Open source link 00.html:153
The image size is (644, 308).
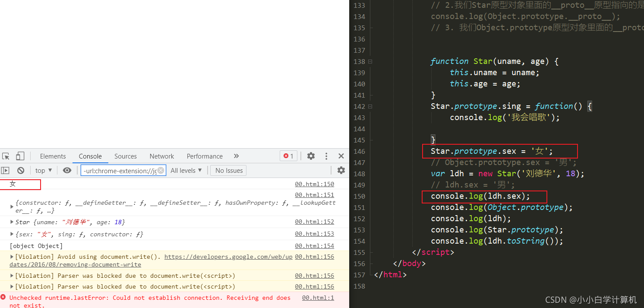point(314,234)
